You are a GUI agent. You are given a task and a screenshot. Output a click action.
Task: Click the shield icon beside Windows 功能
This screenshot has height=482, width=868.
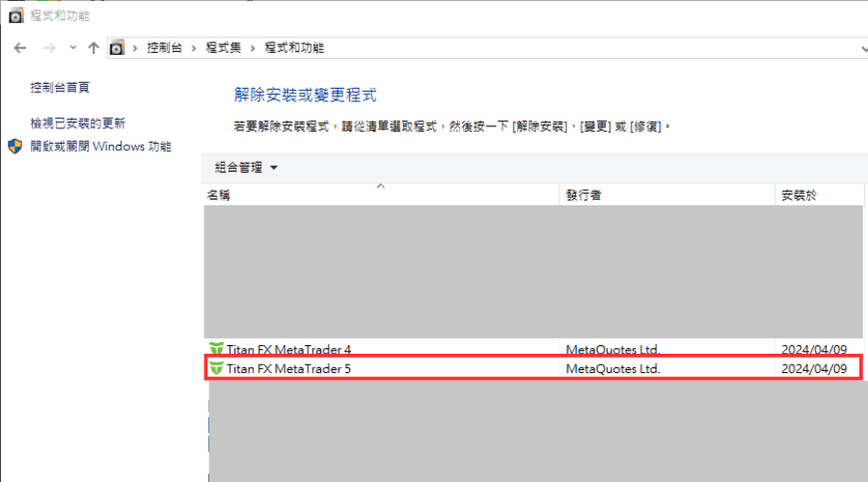coord(14,147)
